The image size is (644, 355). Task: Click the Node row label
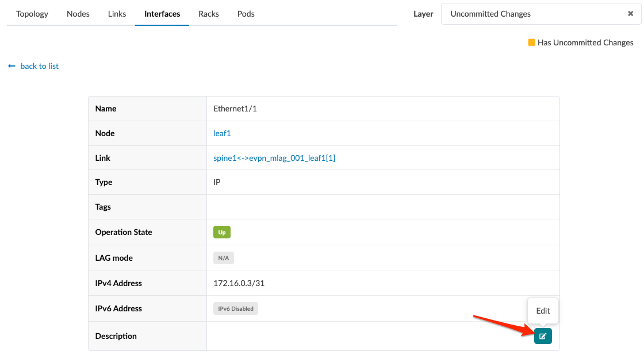pos(105,133)
